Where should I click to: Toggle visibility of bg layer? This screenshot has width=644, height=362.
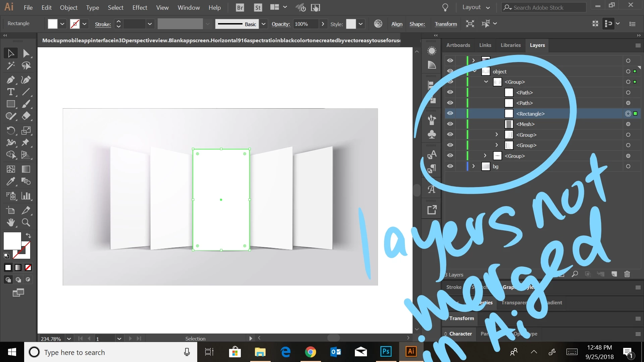tap(450, 166)
